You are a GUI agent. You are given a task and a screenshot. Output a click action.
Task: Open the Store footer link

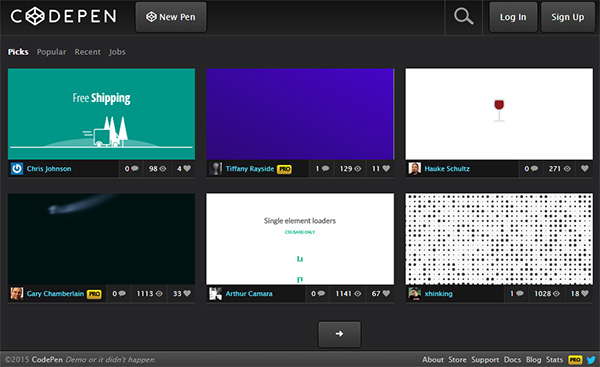457,360
